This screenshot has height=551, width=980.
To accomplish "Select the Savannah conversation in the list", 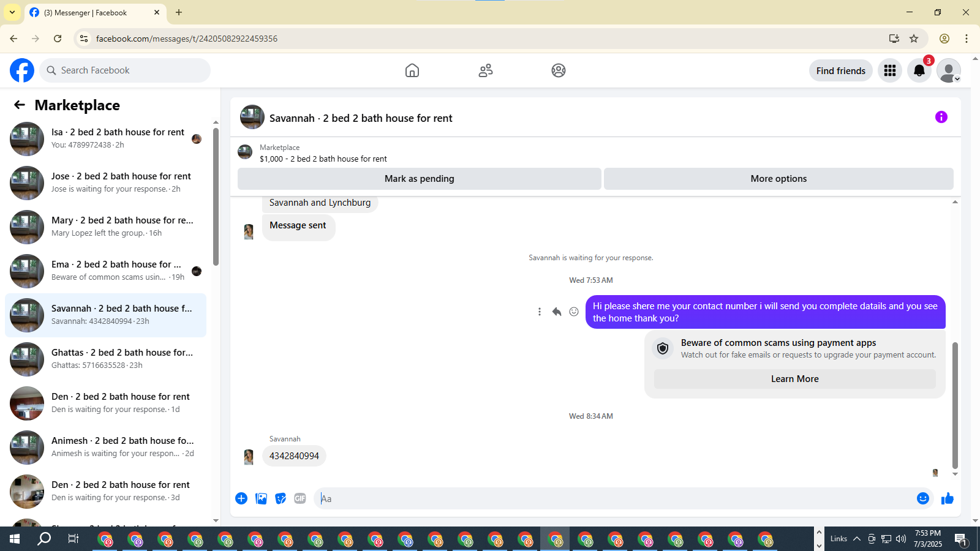I will 106,315.
